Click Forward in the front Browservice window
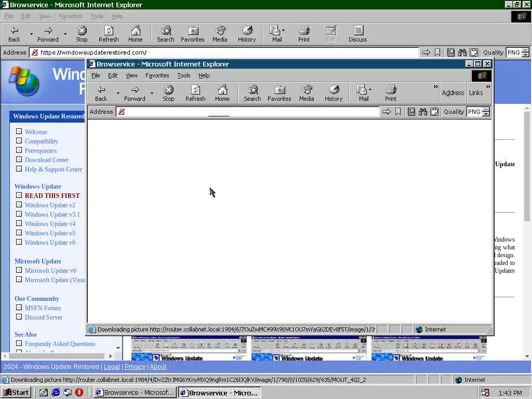 [x=135, y=94]
